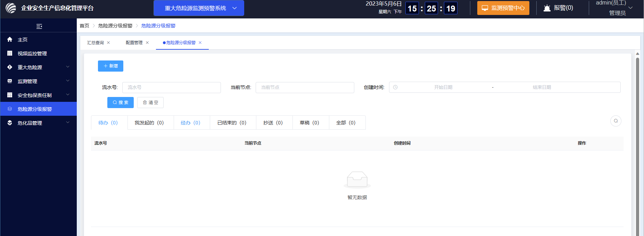Screen dimensions: 644x236
Task: Open 主页 in the sidebar
Action: [x=39, y=39]
